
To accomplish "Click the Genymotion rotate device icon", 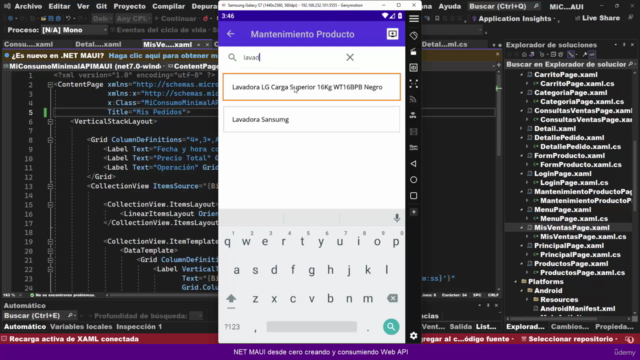I will click(413, 36).
